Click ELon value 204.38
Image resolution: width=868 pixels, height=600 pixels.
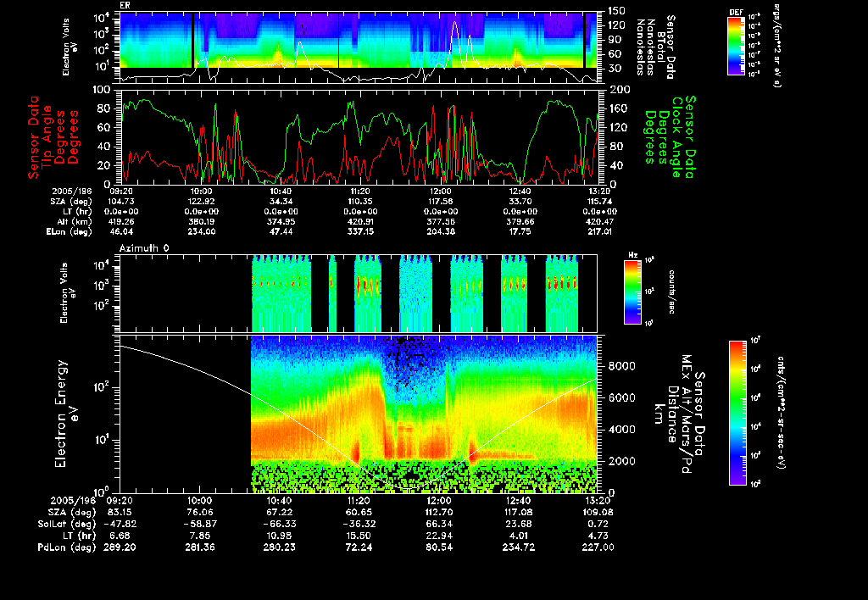click(x=441, y=232)
